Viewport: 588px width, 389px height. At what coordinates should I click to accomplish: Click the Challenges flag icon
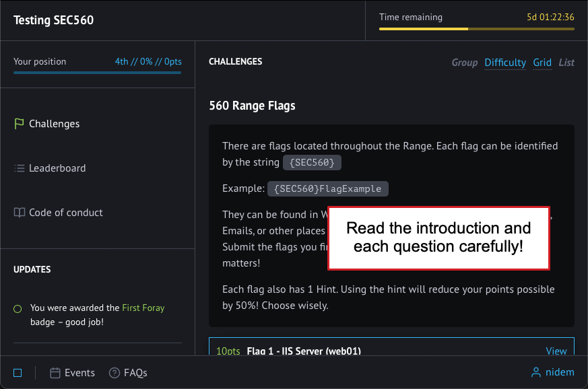[19, 124]
